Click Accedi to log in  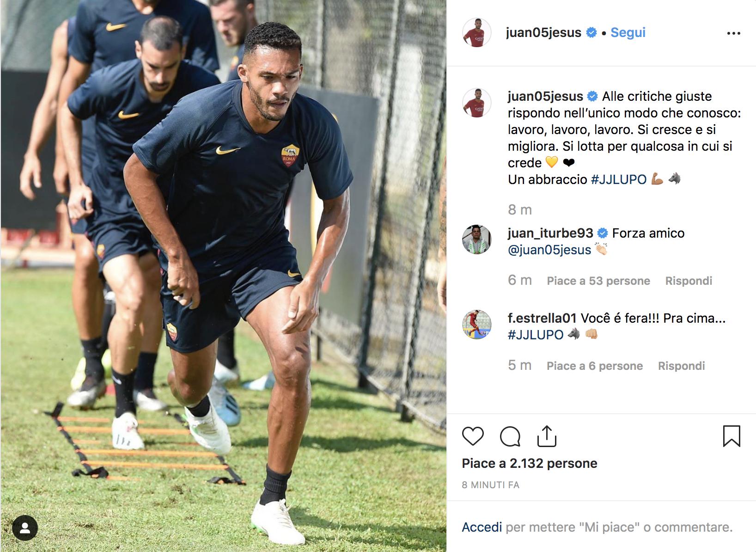pyautogui.click(x=482, y=527)
